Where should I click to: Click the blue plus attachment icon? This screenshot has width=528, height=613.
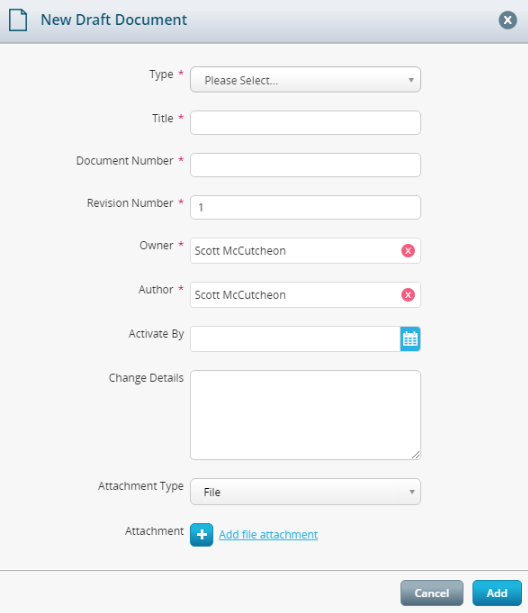point(202,534)
